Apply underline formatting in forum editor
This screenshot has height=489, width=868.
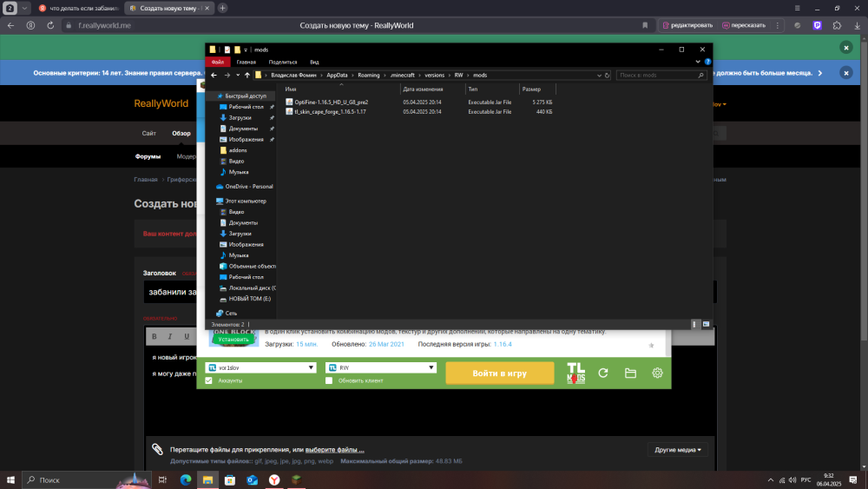click(187, 336)
